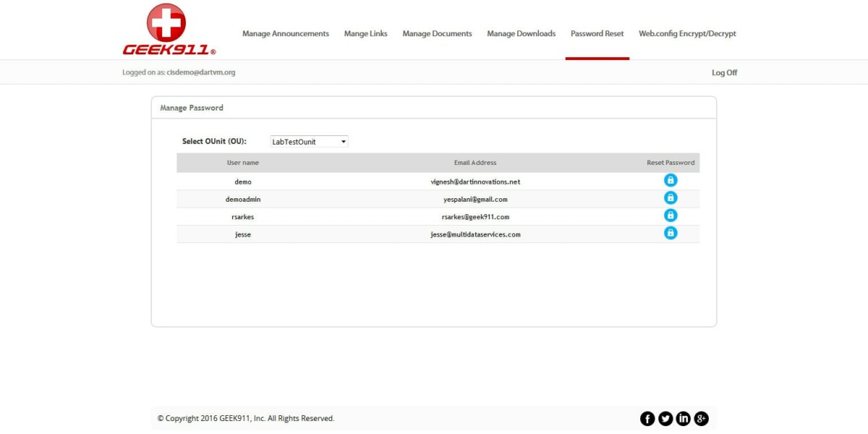Screen dimensions: 868x434
Task: Click the reset password icon for demo
Action: coord(670,180)
